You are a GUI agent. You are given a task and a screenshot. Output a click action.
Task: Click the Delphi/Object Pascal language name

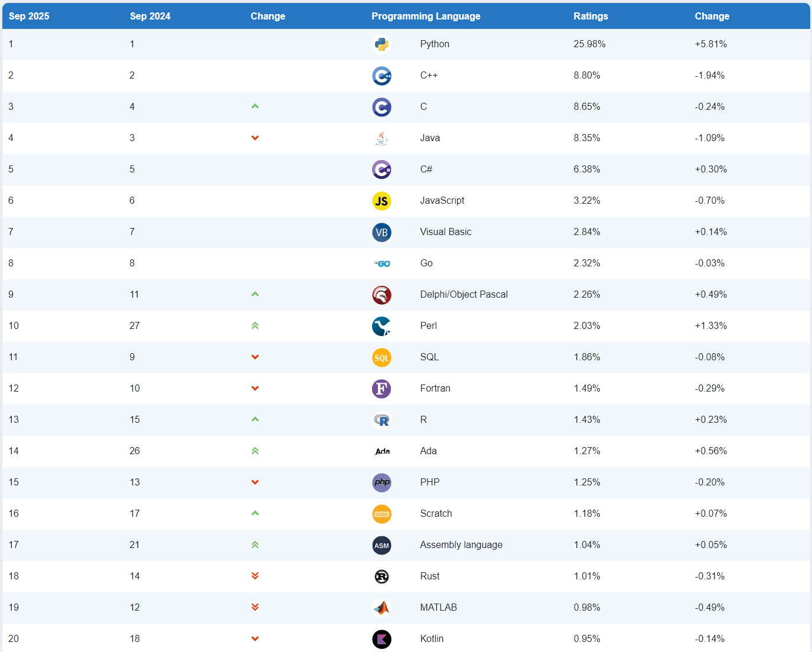coord(464,294)
